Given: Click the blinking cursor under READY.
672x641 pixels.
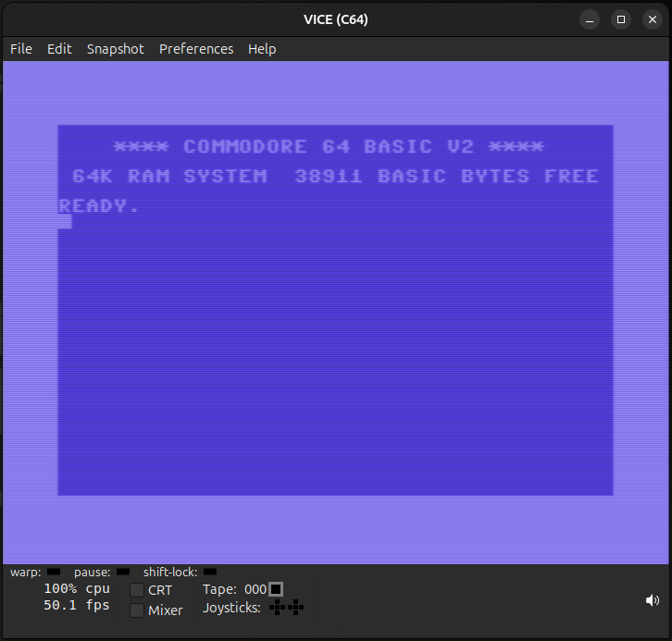Looking at the screenshot, I should 65,221.
